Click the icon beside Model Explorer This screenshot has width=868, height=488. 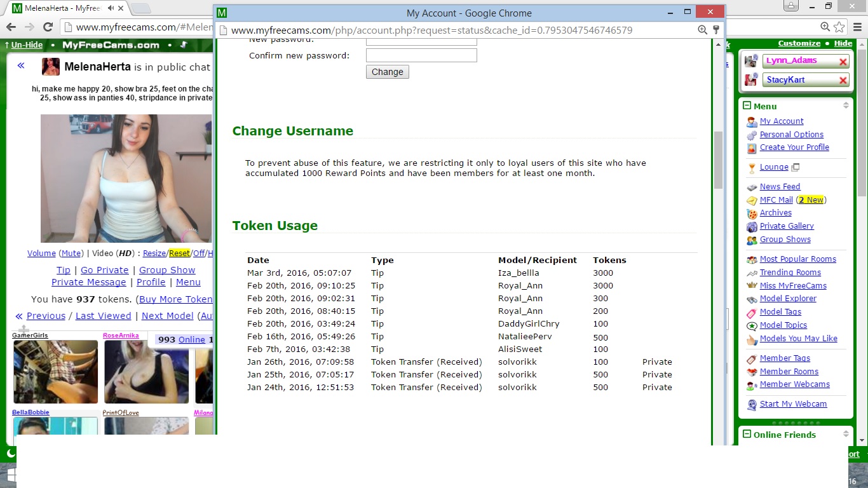(x=752, y=299)
